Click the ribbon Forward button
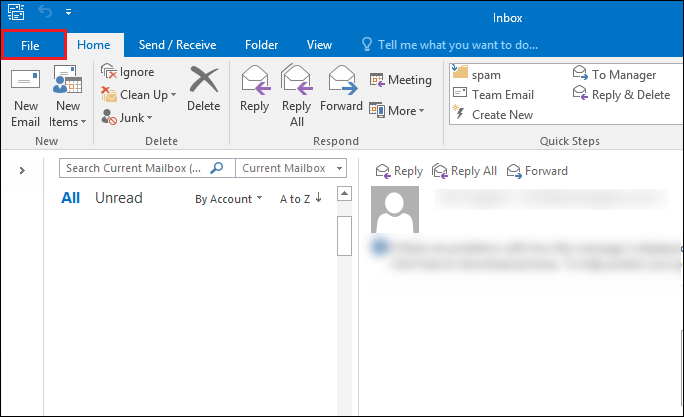Viewport: 684px width, 417px height. coord(341,89)
